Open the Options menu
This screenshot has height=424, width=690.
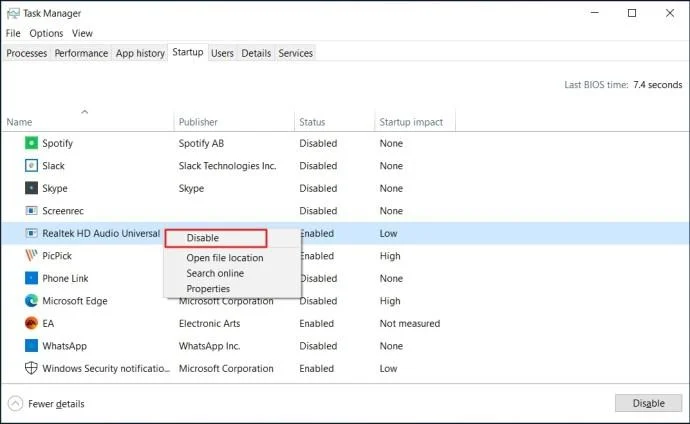pos(46,33)
